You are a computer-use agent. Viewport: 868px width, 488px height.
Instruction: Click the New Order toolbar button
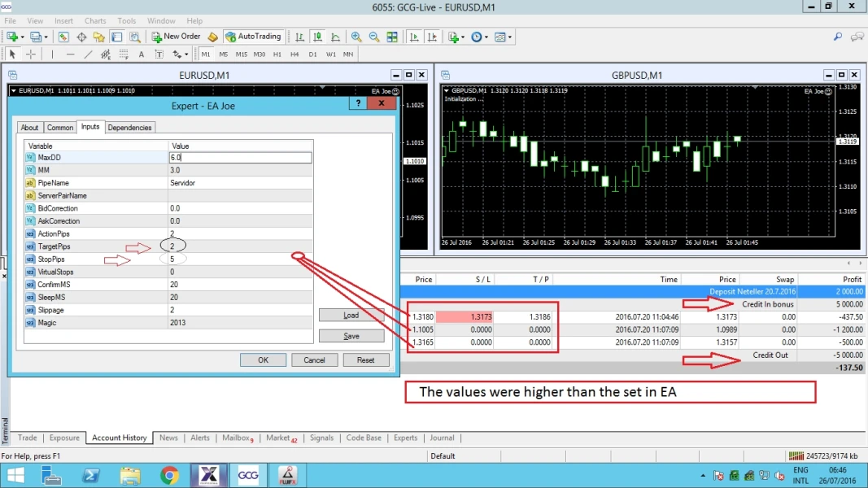click(176, 37)
